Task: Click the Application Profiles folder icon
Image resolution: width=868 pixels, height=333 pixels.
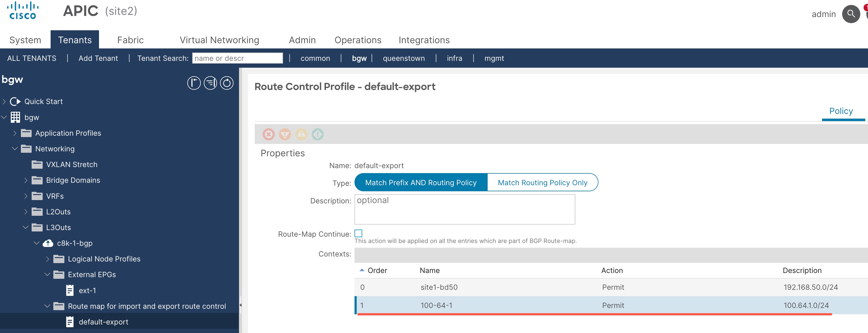Action: tap(26, 133)
